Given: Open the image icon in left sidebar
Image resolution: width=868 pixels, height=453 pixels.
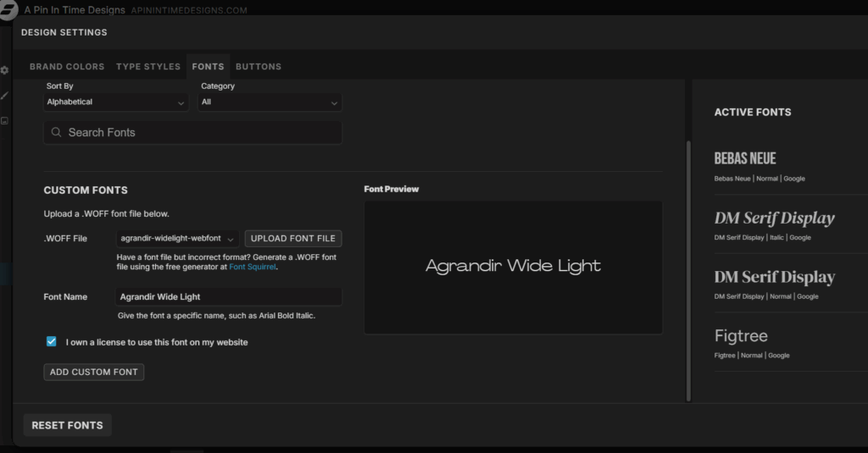Looking at the screenshot, I should tap(4, 120).
